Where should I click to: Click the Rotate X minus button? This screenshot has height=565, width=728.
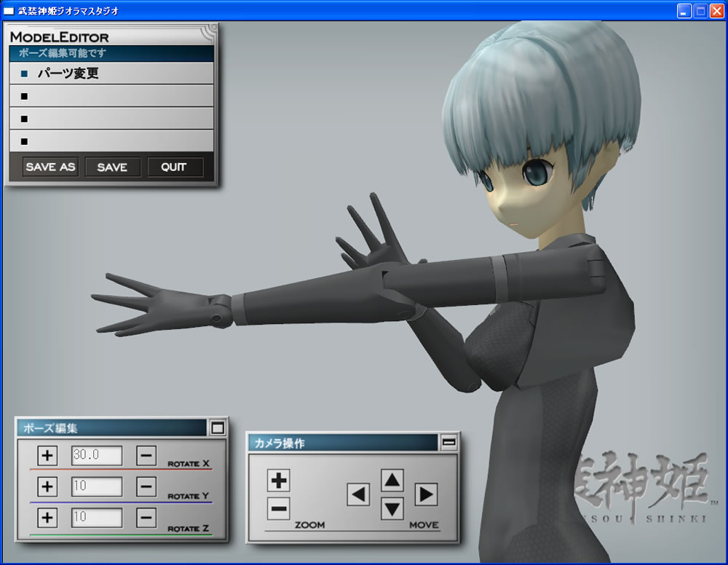coord(146,456)
